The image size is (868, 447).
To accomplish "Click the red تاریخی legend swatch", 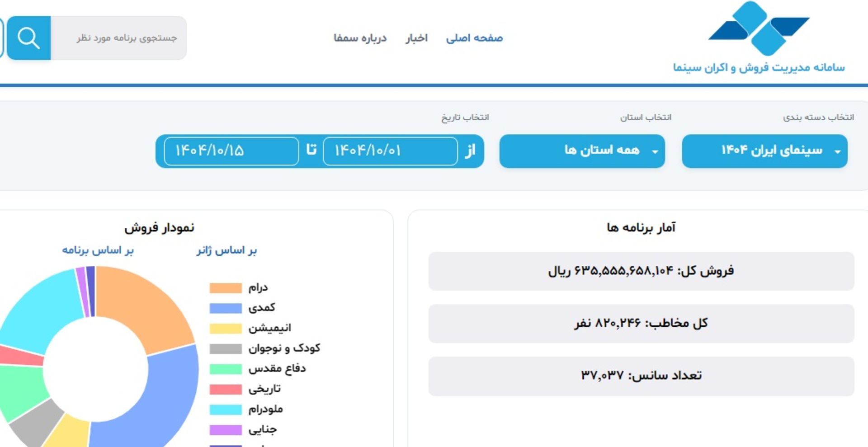I will pos(225,388).
